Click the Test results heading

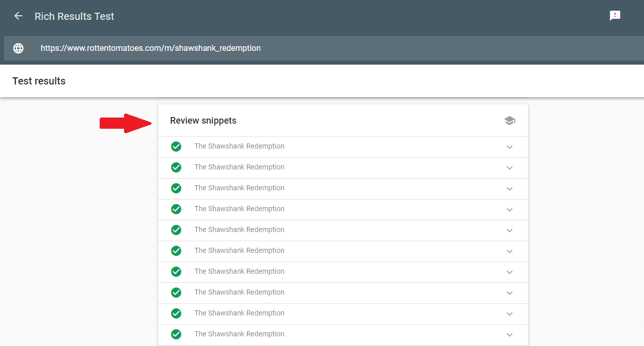click(39, 81)
